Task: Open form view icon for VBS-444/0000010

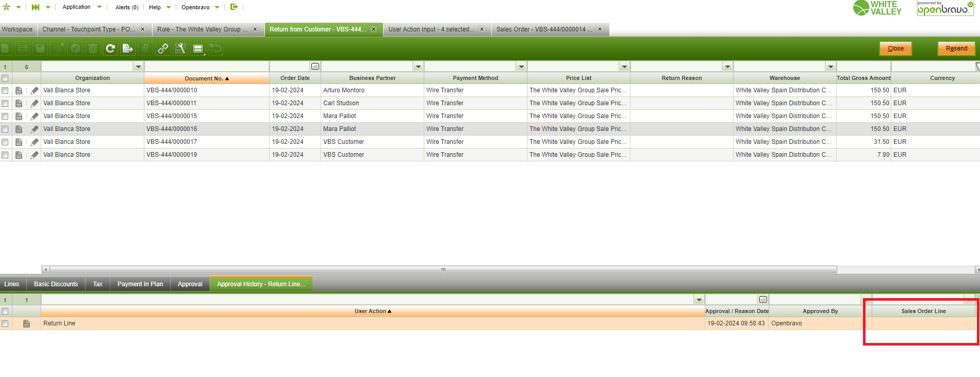Action: (x=19, y=90)
